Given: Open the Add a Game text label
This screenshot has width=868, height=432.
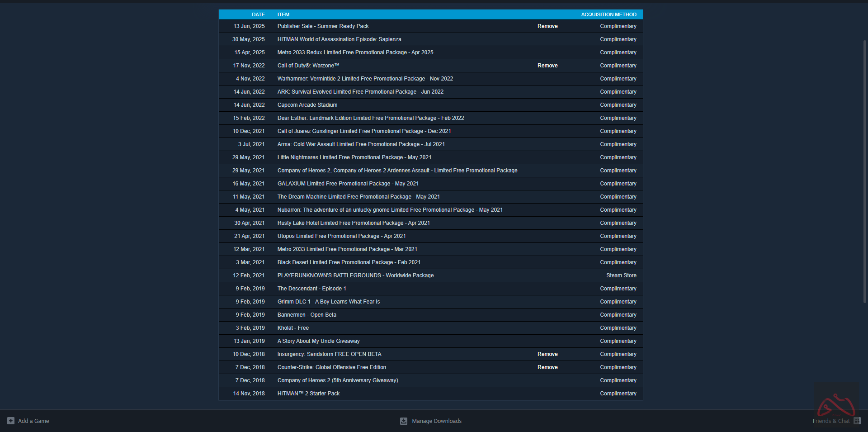Looking at the screenshot, I should coord(33,421).
